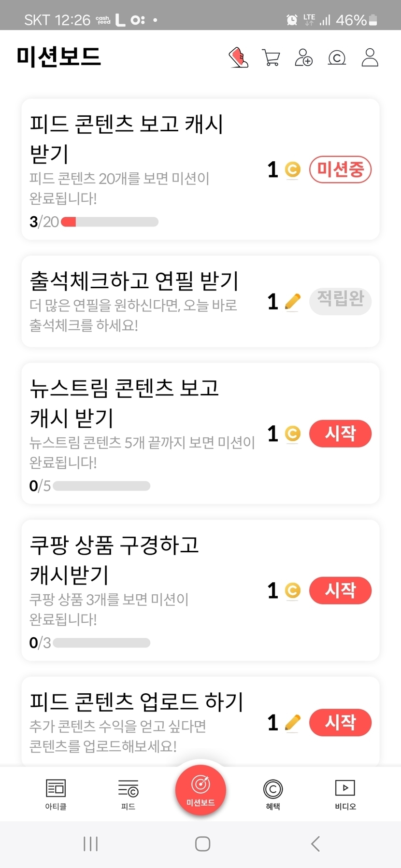Open the shopping cart
The height and width of the screenshot is (868, 401).
click(271, 57)
